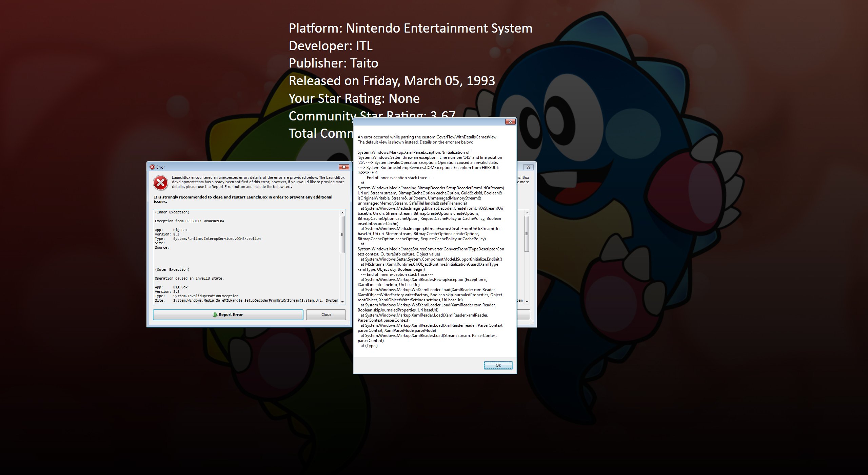Click the partly hidden button in right Error dialog
The width and height of the screenshot is (868, 475).
(524, 315)
